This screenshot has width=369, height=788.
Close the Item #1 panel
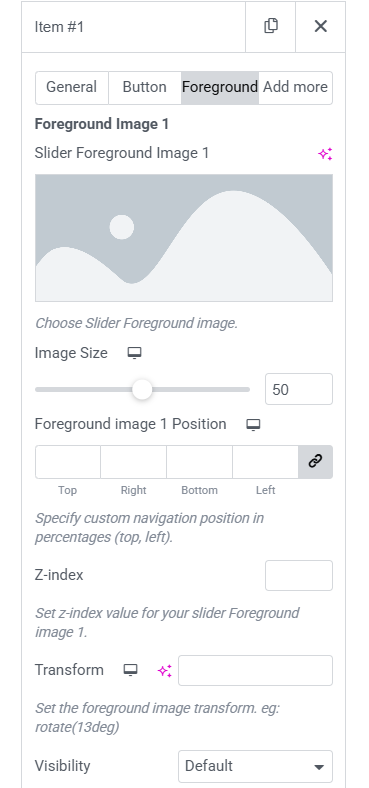[x=320, y=26]
